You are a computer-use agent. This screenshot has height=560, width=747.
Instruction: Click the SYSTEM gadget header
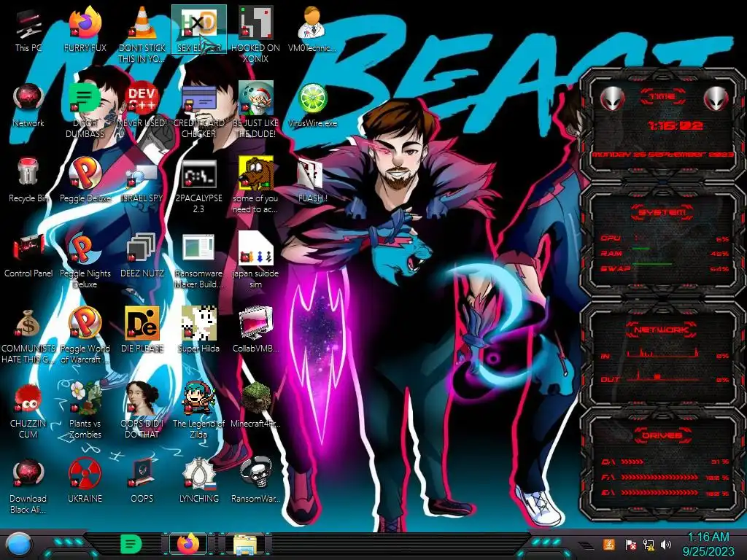pyautogui.click(x=662, y=212)
